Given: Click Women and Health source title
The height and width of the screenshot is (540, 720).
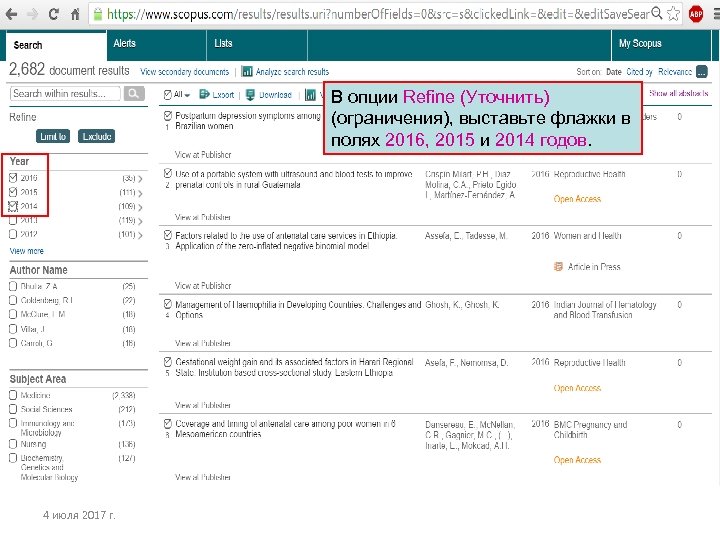Looking at the screenshot, I should 587,236.
